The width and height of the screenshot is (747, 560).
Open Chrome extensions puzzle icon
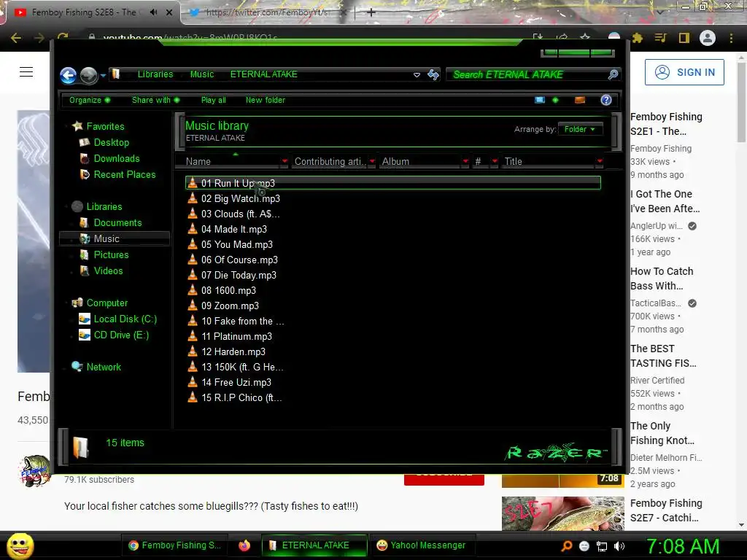[x=638, y=38]
